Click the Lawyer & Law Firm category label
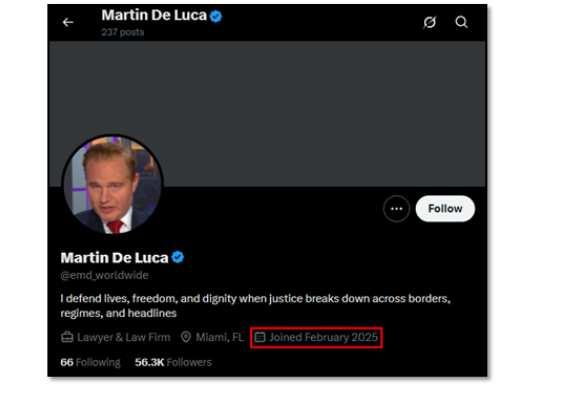The width and height of the screenshot is (567, 393). pyautogui.click(x=124, y=337)
